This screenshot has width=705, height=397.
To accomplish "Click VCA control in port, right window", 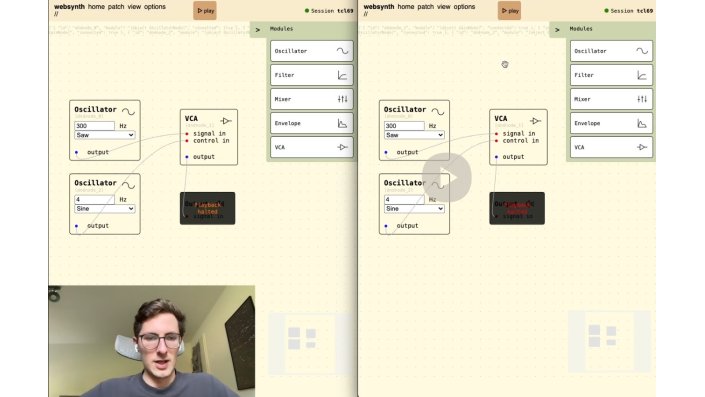I will click(x=496, y=141).
